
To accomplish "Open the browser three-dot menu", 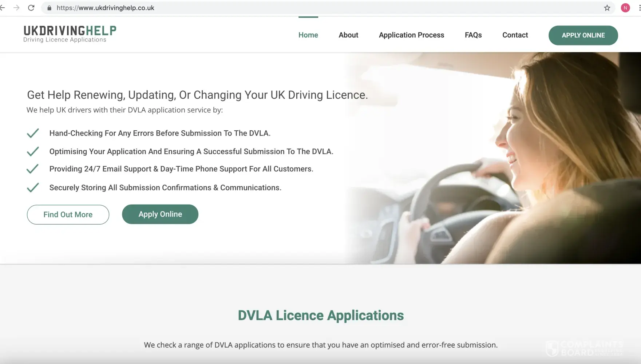I will point(639,8).
